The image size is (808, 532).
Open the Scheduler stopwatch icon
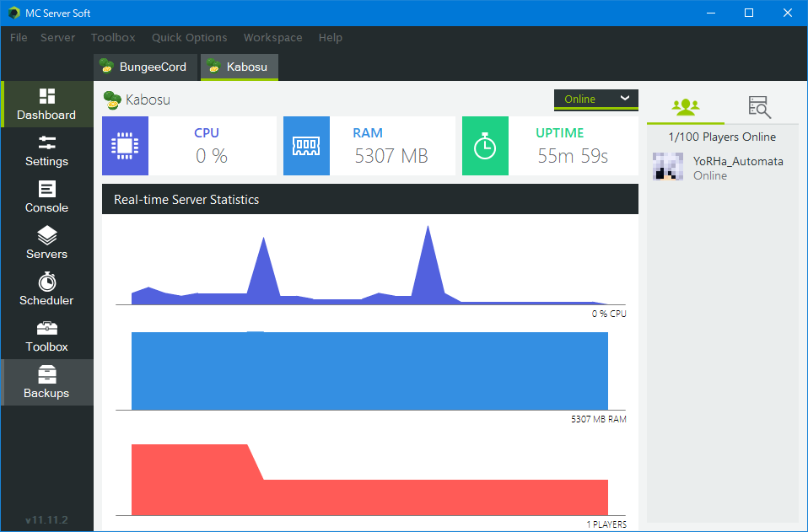pos(47,282)
